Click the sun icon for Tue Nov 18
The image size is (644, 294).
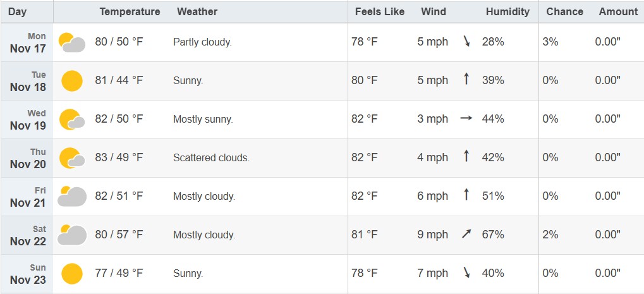pyautogui.click(x=72, y=81)
